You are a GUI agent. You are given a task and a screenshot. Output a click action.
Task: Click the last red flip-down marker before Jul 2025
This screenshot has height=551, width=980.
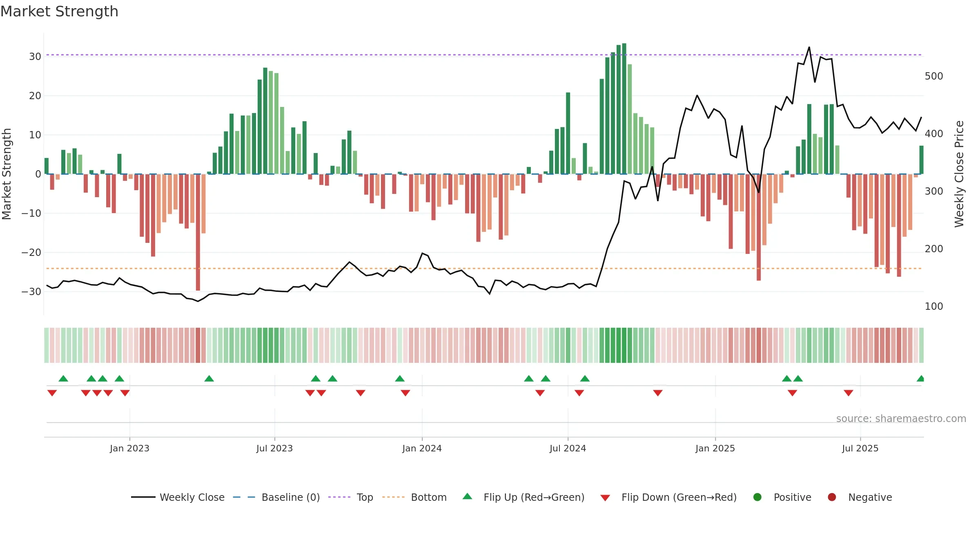pos(849,393)
